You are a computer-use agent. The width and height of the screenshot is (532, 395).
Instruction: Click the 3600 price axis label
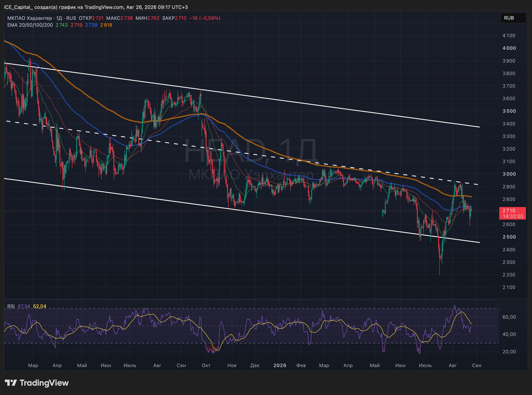tap(509, 99)
